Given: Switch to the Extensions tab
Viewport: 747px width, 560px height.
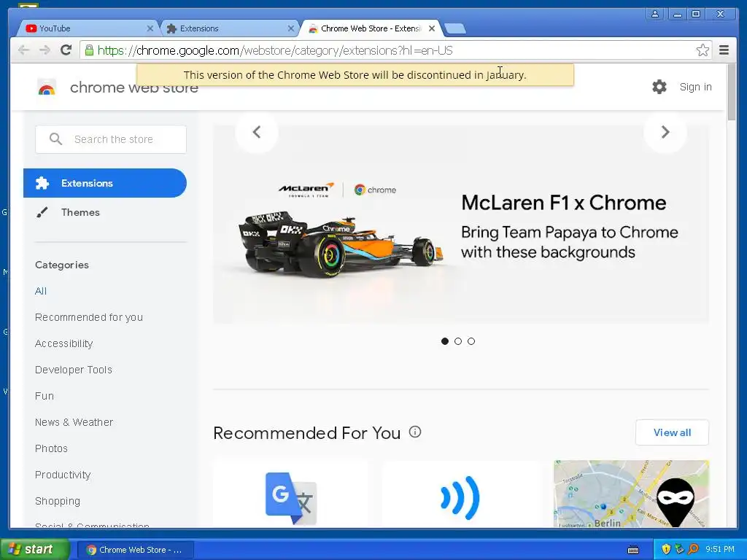Looking at the screenshot, I should (228, 28).
